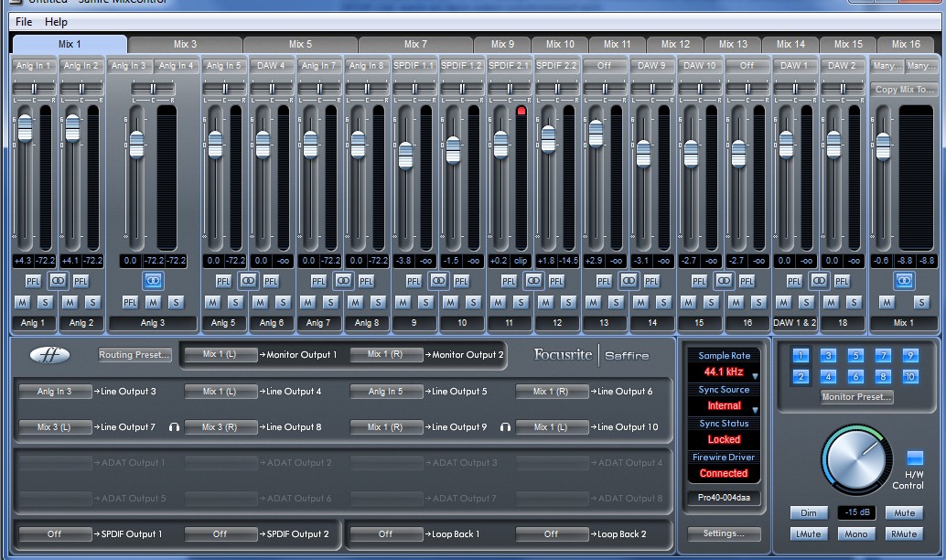Switch to the Mix 7 tab
This screenshot has height=560, width=946.
(x=415, y=45)
